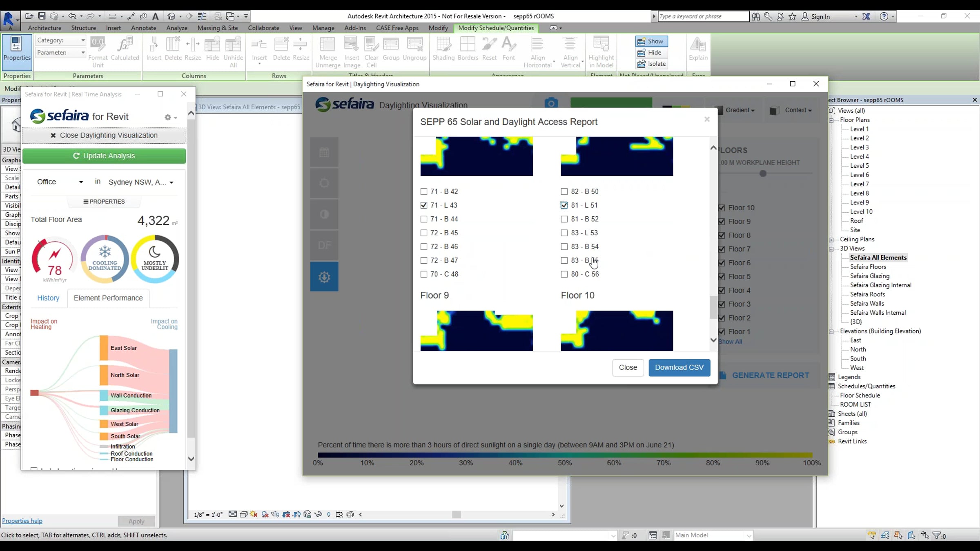Click the half-circle contrast sidebar icon
The height and width of the screenshot is (551, 980).
[324, 214]
